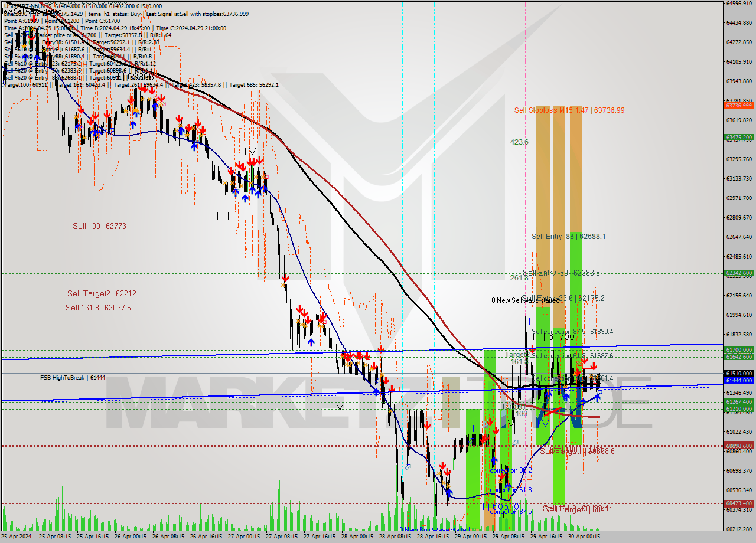Select the 'Sell correction 87.5 | 61890.4' label
This screenshot has width=756, height=543.
click(x=572, y=332)
